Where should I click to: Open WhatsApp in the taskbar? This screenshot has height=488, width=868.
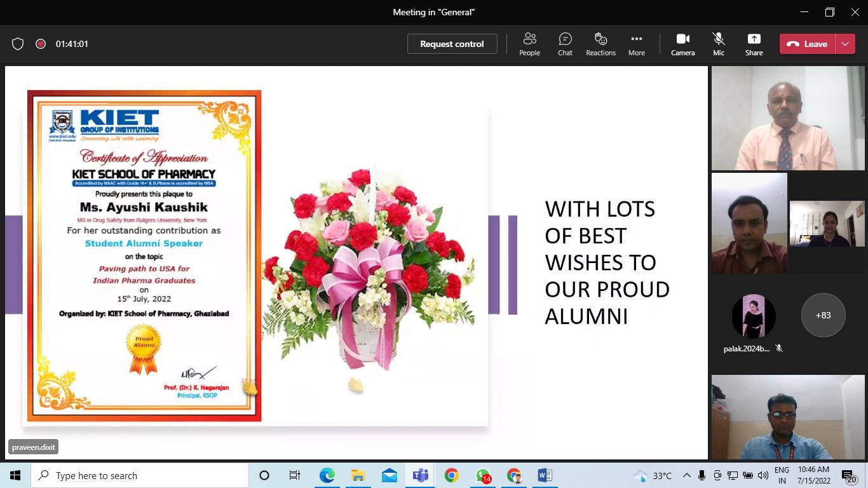483,475
